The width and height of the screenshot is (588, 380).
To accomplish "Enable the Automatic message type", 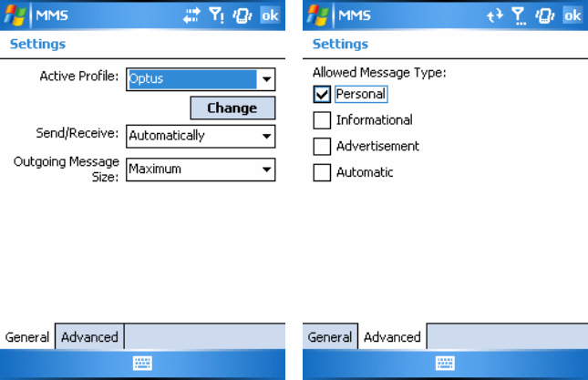I will [x=322, y=172].
